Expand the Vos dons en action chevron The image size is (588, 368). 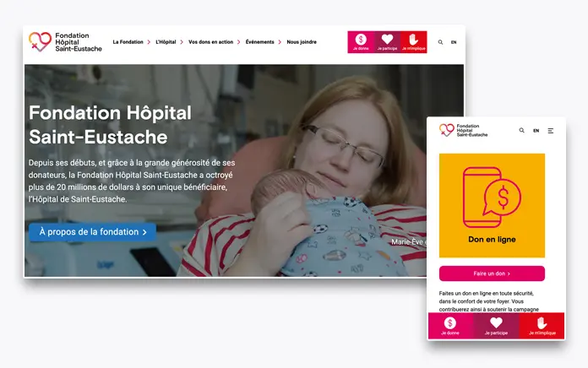pyautogui.click(x=238, y=42)
